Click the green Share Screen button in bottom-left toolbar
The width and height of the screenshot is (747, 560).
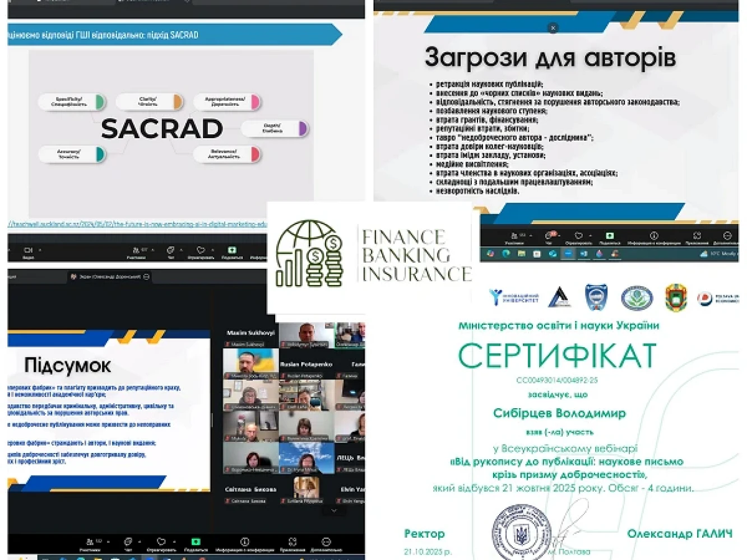tap(196, 542)
